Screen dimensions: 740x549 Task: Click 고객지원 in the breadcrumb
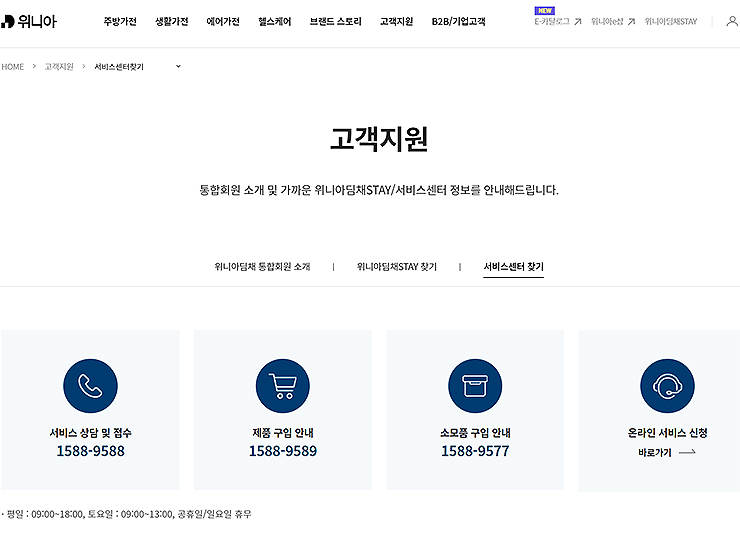pyautogui.click(x=59, y=67)
